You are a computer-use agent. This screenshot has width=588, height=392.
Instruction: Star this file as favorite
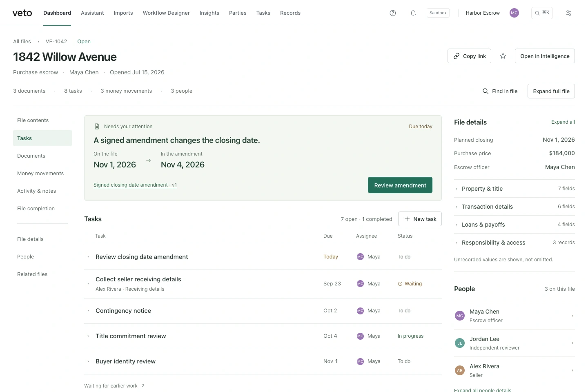point(503,56)
